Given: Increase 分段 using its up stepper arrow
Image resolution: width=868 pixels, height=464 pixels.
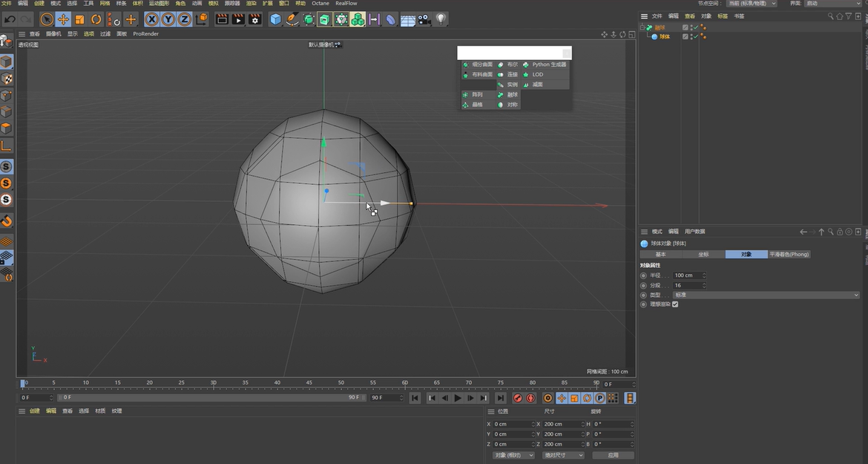Looking at the screenshot, I should [x=704, y=283].
